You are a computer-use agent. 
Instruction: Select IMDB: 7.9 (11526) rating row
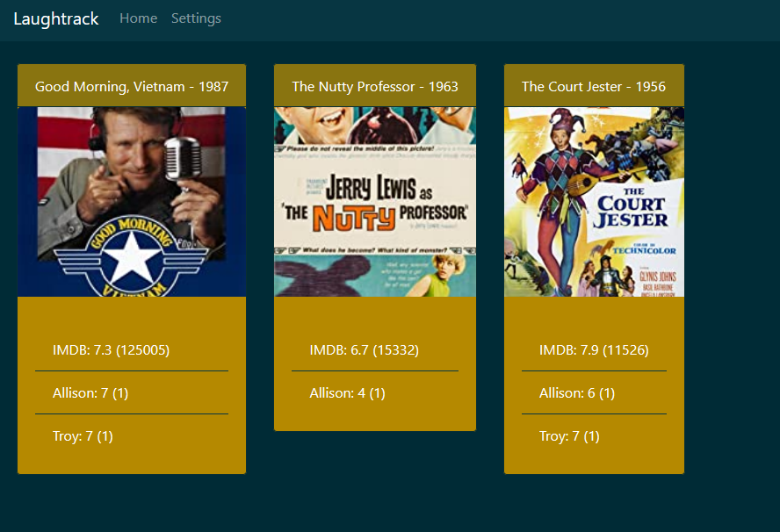point(594,350)
